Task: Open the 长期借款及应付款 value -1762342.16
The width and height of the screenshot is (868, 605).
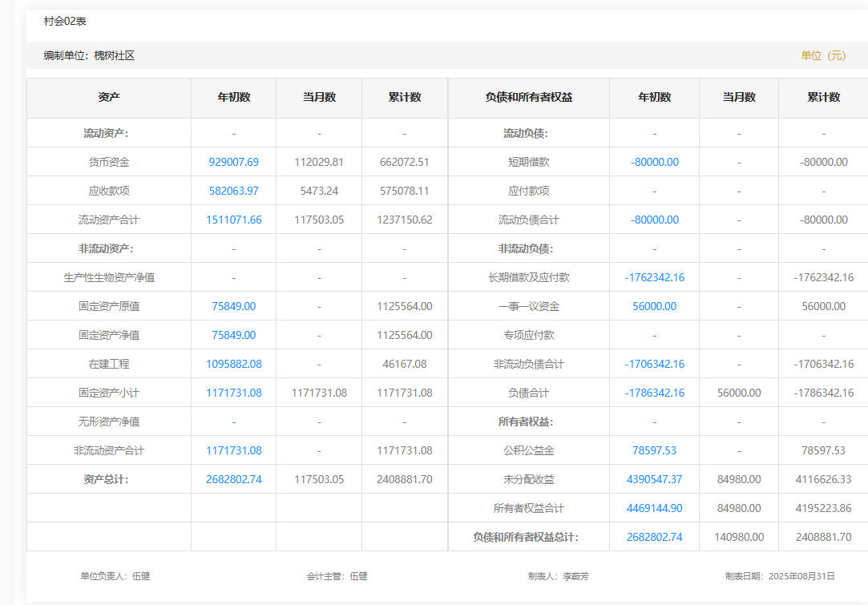Action: click(x=654, y=277)
